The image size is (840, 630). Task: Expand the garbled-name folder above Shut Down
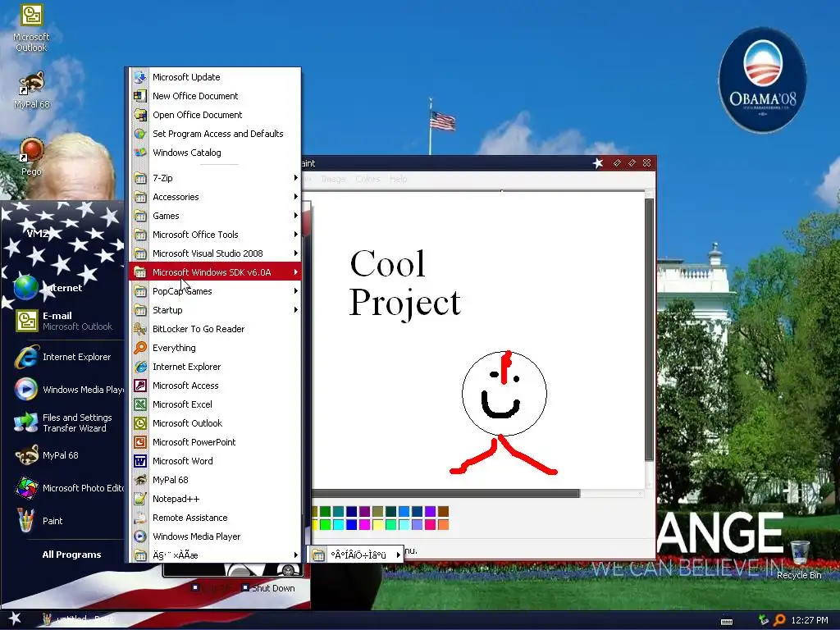tap(214, 555)
